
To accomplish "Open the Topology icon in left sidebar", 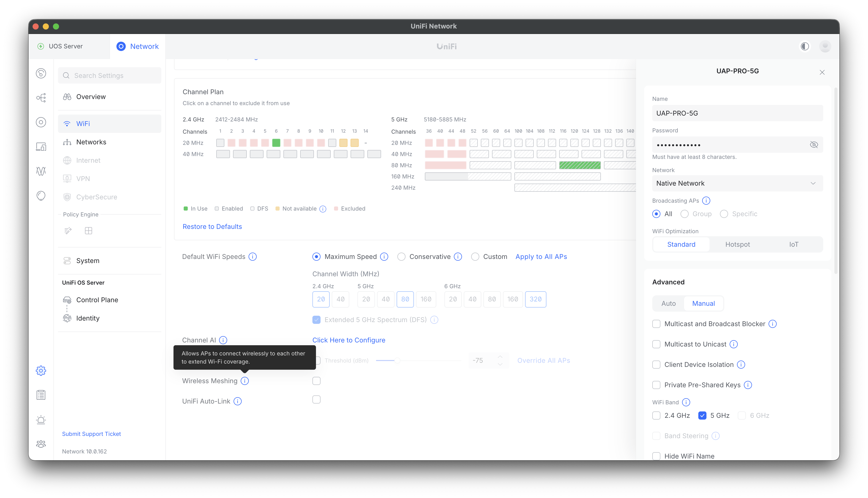I will tap(41, 98).
